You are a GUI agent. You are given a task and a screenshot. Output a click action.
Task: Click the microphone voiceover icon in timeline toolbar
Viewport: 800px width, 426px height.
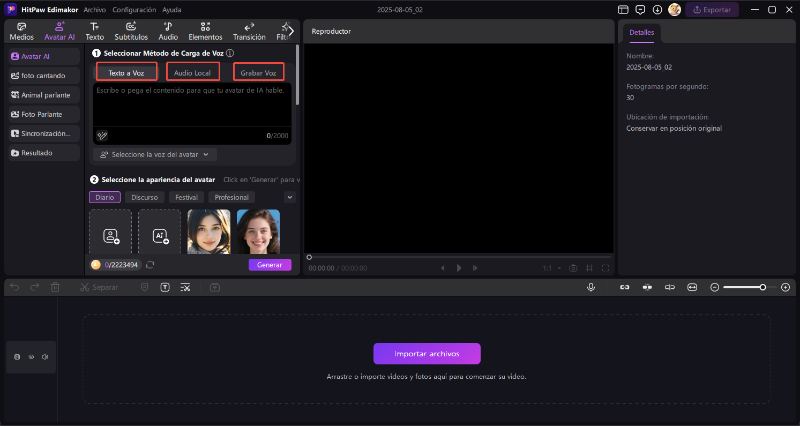click(591, 287)
